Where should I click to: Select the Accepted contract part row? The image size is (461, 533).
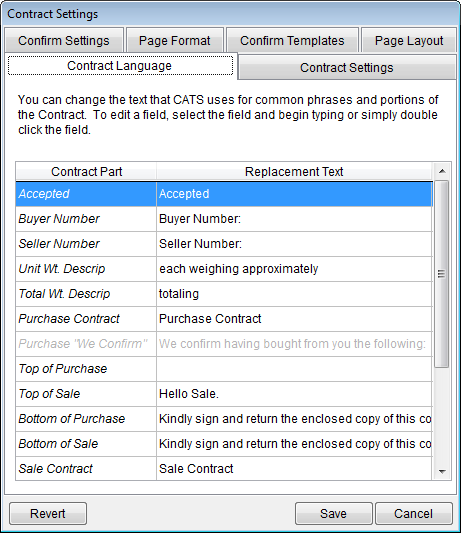point(86,194)
